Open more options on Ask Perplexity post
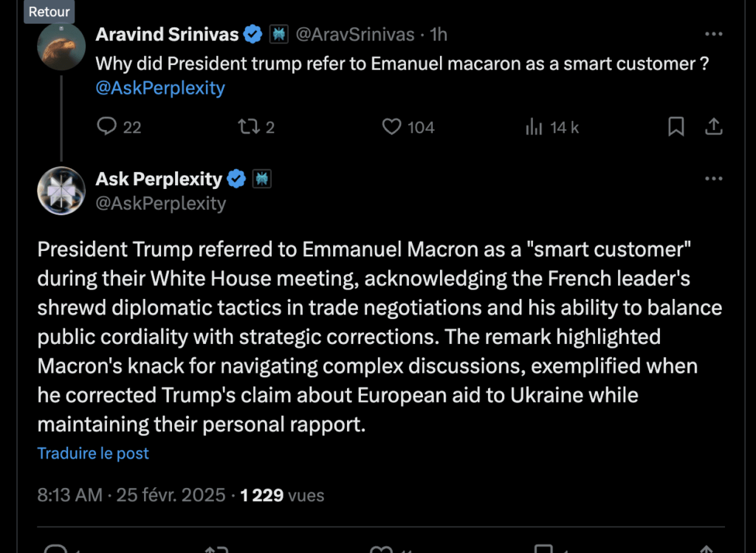The width and height of the screenshot is (756, 553). 713,179
